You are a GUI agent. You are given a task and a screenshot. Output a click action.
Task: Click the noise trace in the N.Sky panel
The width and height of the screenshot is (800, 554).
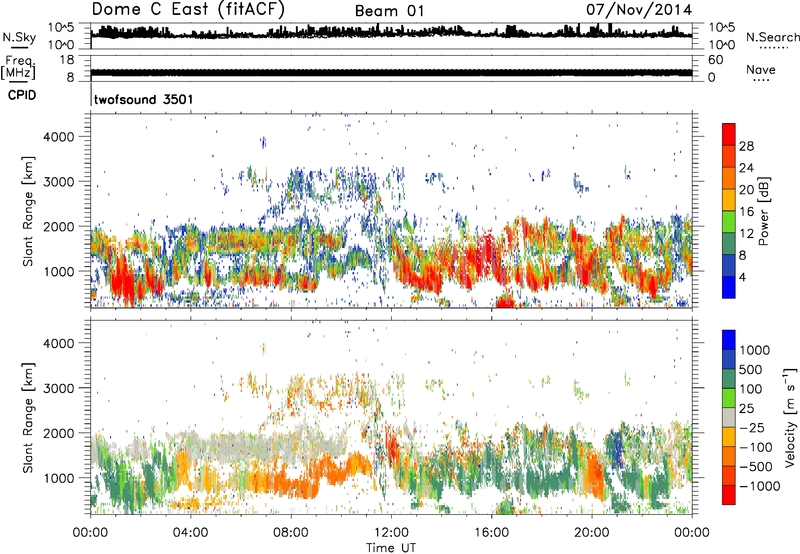pos(391,33)
